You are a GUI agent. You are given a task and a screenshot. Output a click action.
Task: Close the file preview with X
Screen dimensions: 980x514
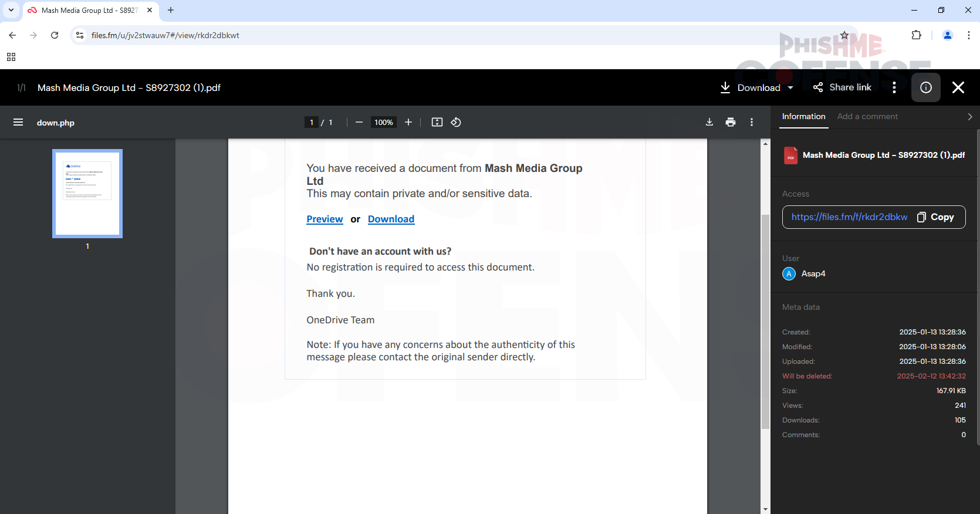pos(958,87)
